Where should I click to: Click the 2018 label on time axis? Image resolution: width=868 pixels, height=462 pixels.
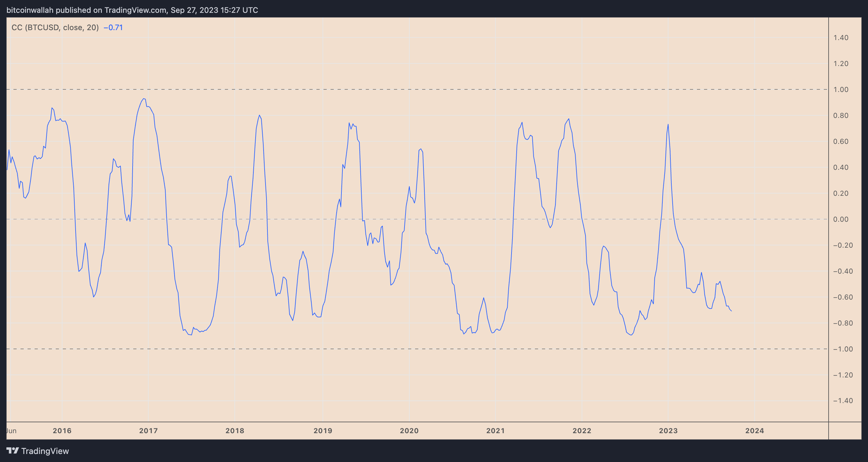(234, 431)
